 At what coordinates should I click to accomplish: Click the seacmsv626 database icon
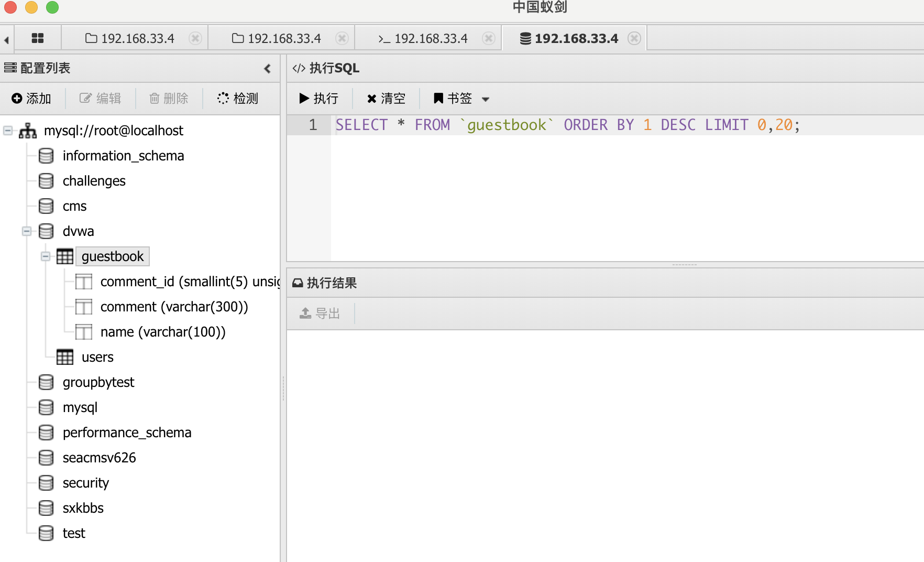tap(46, 458)
